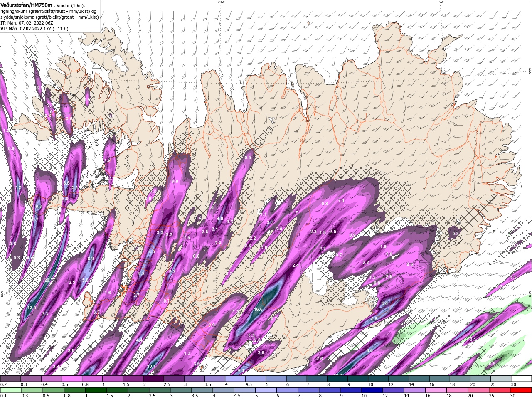Click the Veðurstofan/HM750m title text
Image resolution: width=532 pixels, height=399 pixels.
click(27, 5)
